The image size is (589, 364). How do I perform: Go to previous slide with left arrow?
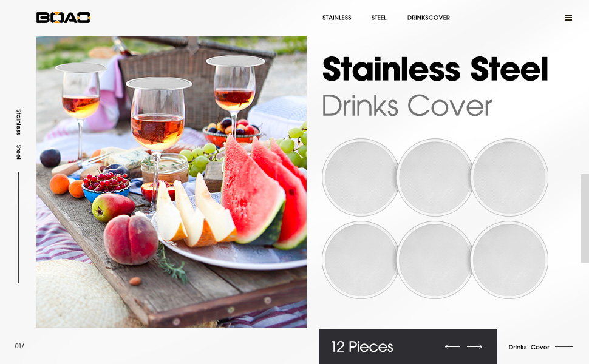tap(452, 347)
